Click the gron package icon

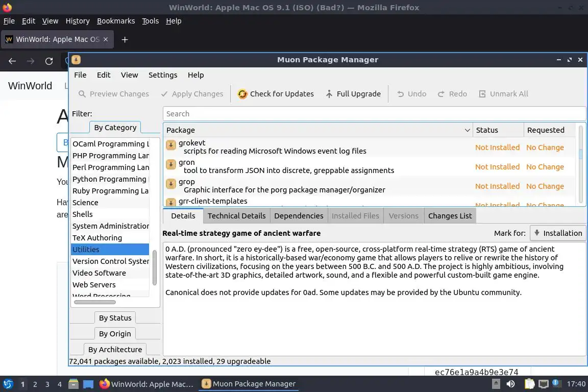point(171,164)
